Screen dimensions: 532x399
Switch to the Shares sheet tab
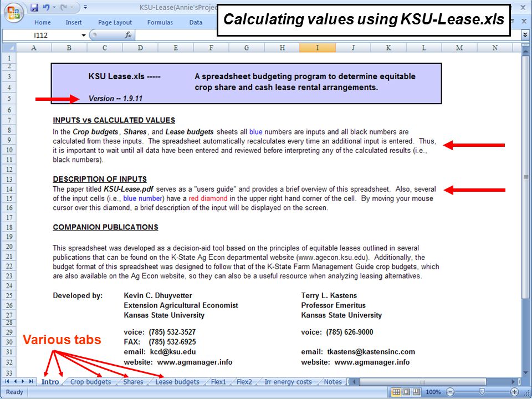click(133, 382)
